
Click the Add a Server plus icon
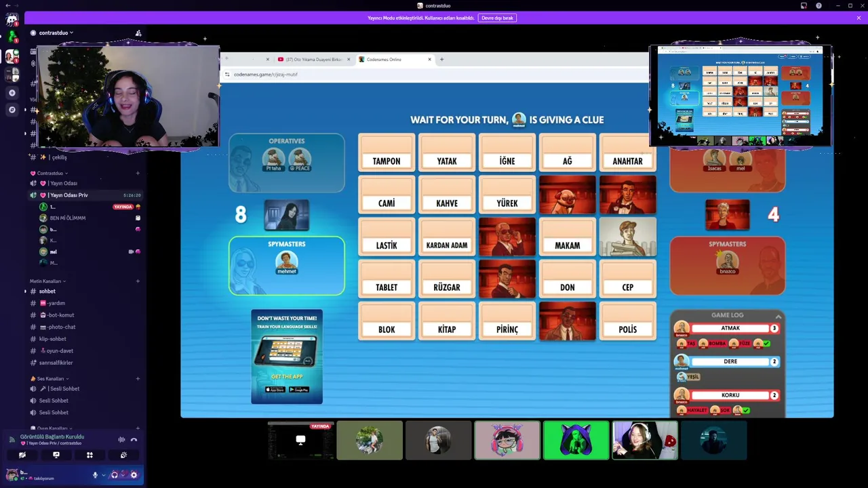12,93
